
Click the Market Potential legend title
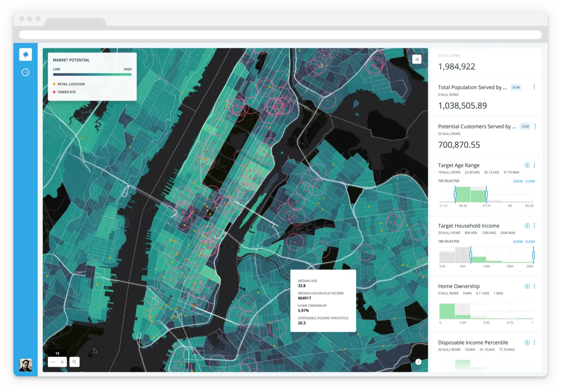tap(71, 60)
